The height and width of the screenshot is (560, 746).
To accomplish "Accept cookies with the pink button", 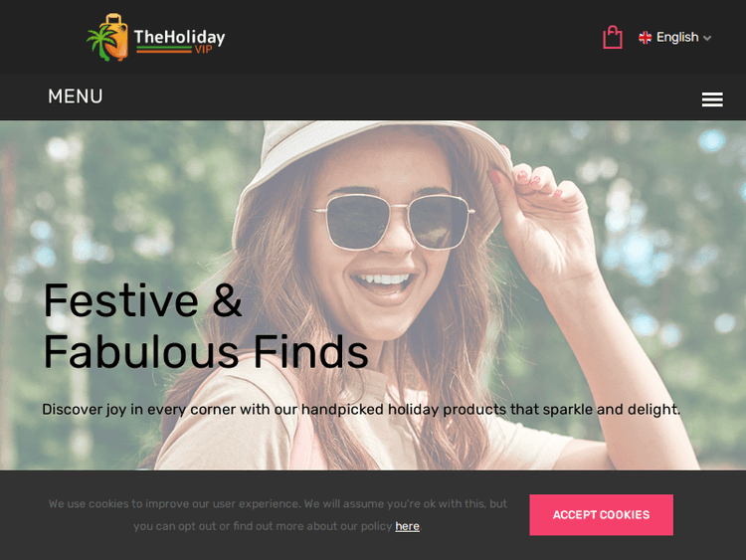I will point(602,515).
